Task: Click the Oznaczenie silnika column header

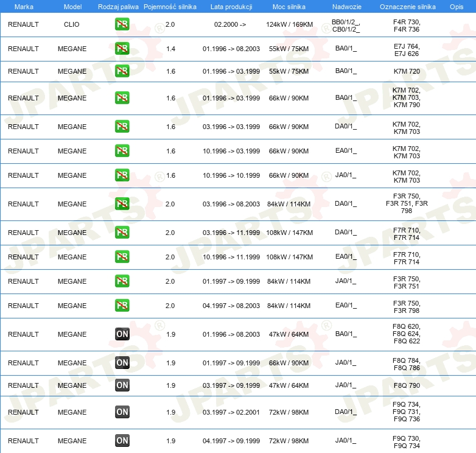Action: (x=408, y=7)
